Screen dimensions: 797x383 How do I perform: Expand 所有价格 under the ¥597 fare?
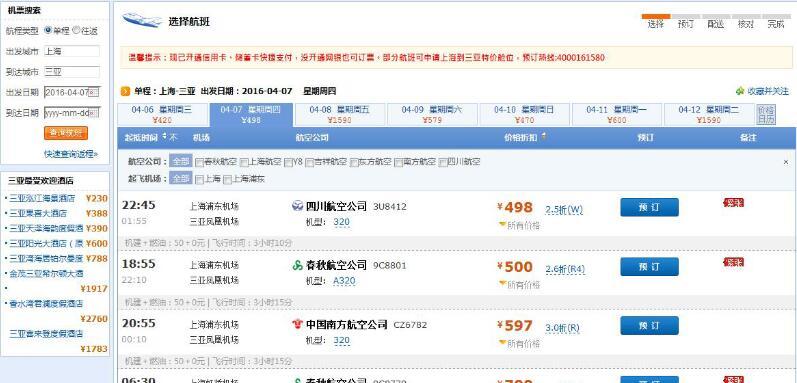(519, 344)
